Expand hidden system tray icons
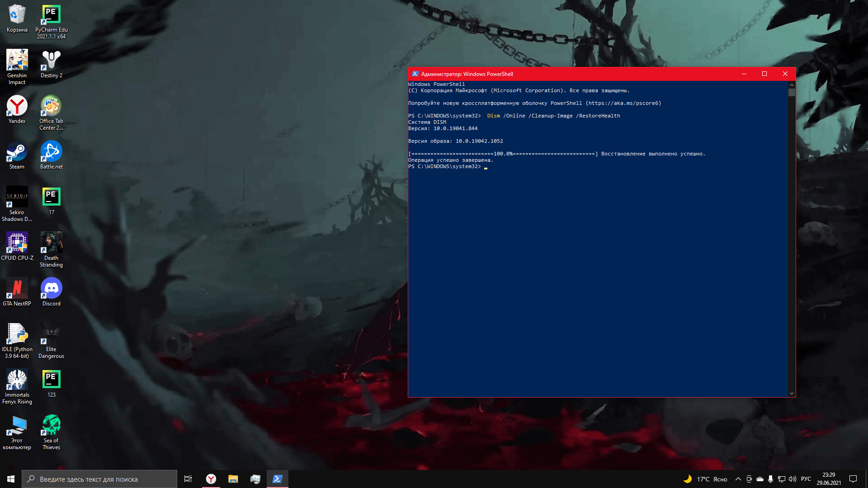 pos(738,479)
